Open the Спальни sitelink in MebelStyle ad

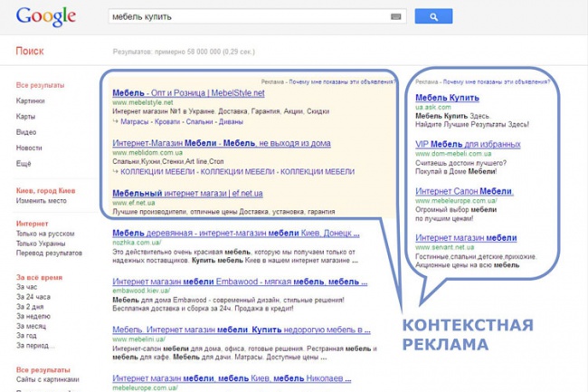[199, 122]
